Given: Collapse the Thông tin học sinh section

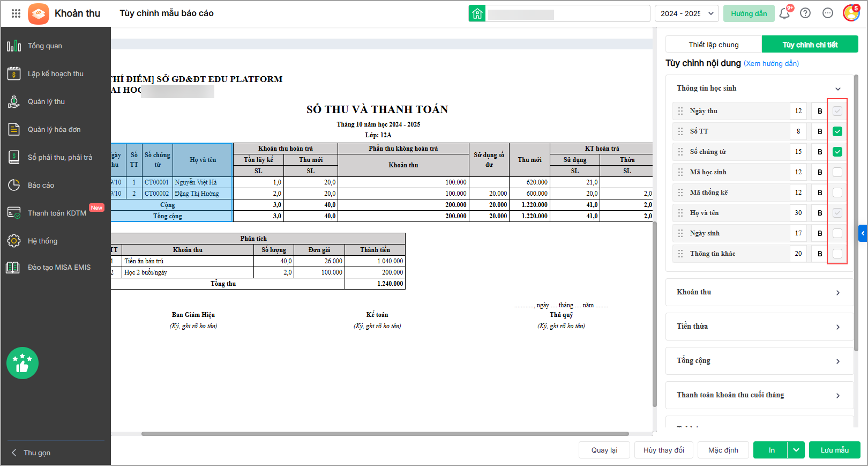Looking at the screenshot, I should (x=838, y=89).
